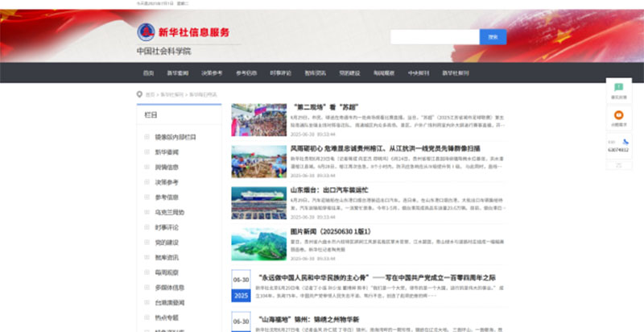
Task: Open sidebar item 时事评论
Action: coord(167,227)
